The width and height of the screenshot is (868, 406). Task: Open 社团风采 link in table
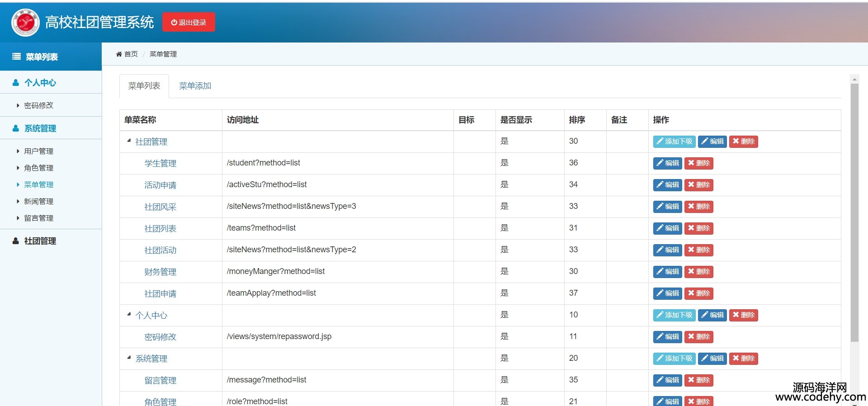160,207
